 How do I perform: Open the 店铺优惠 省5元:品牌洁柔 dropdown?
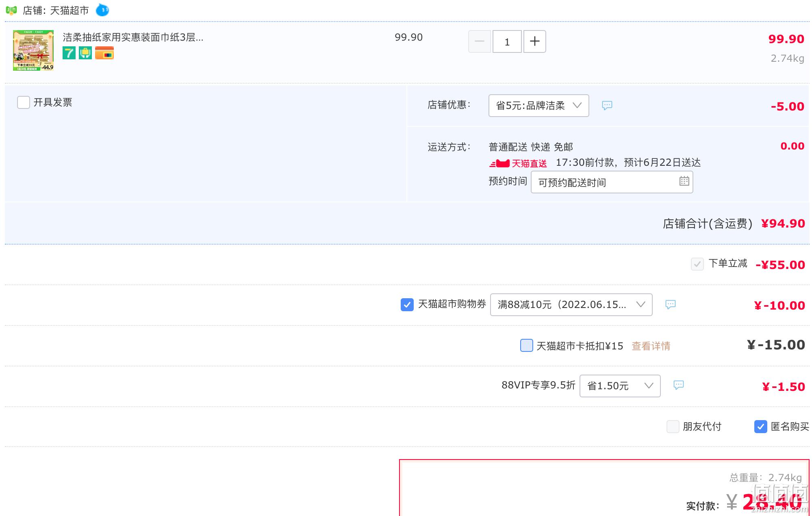tap(539, 106)
